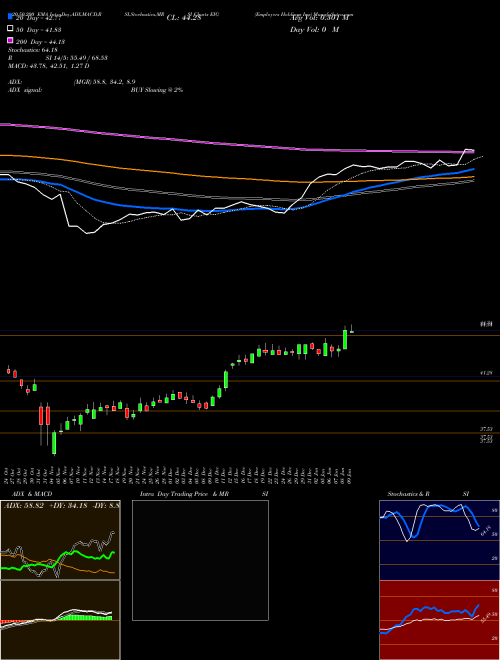Click the empty Intra Day Trading Price chart box
The height and width of the screenshot is (660, 500).
(x=200, y=560)
